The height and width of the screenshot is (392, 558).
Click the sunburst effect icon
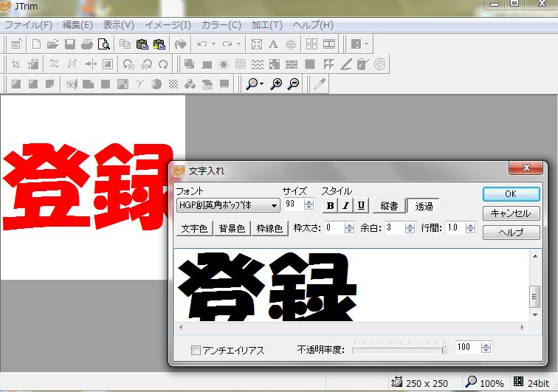point(224,64)
